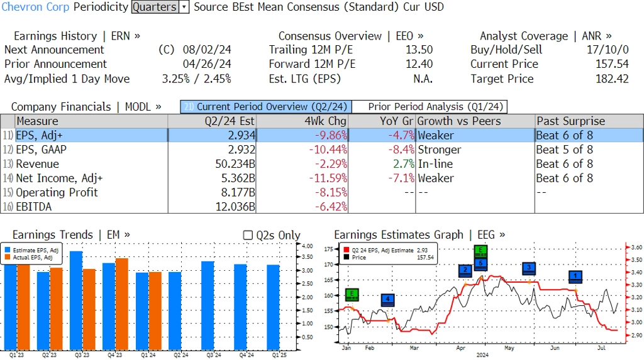644x360 pixels.
Task: Switch to Current Period Overview (Q2/24) tab
Action: tap(266, 107)
